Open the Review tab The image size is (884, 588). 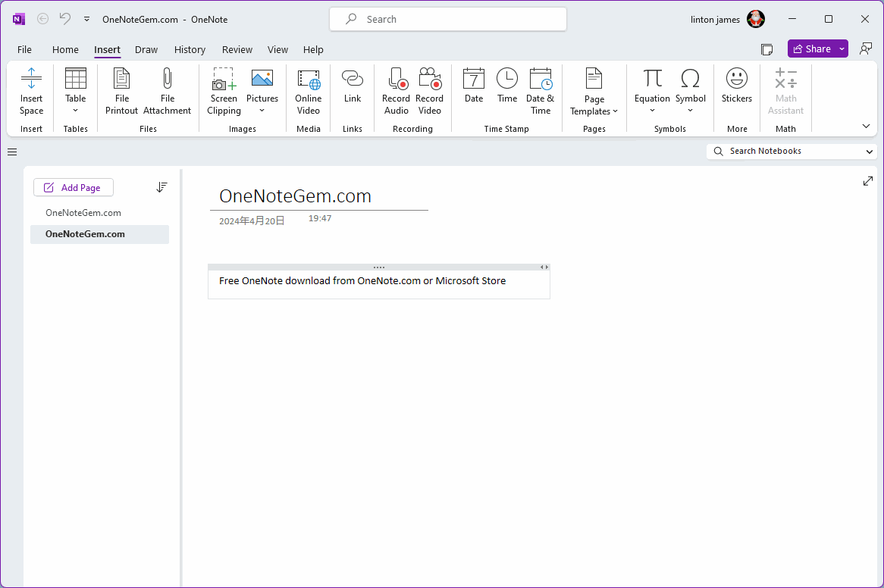[x=237, y=49]
